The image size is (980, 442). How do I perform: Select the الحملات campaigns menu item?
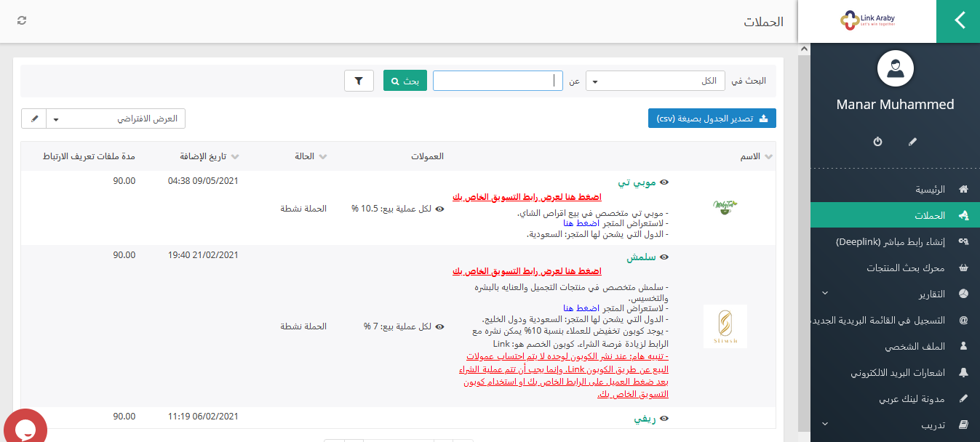click(x=895, y=215)
